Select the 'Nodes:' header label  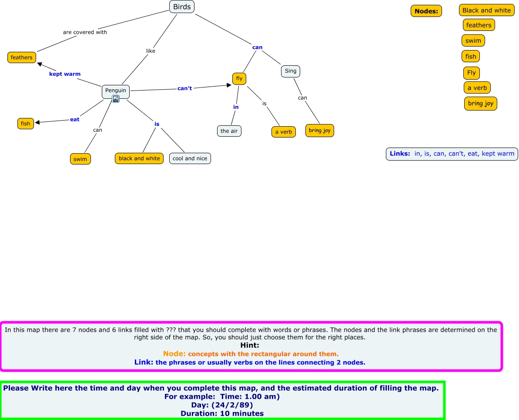[426, 11]
